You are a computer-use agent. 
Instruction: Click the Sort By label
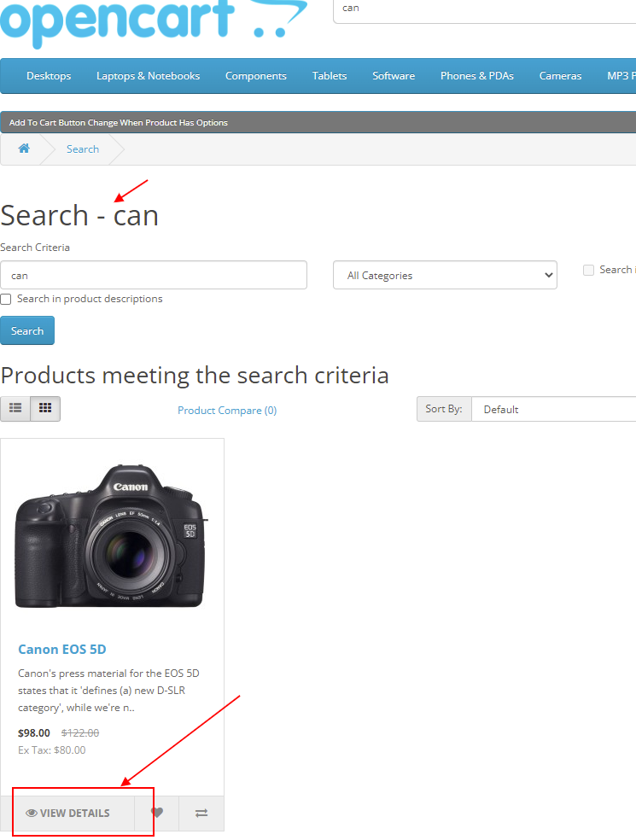coord(444,409)
